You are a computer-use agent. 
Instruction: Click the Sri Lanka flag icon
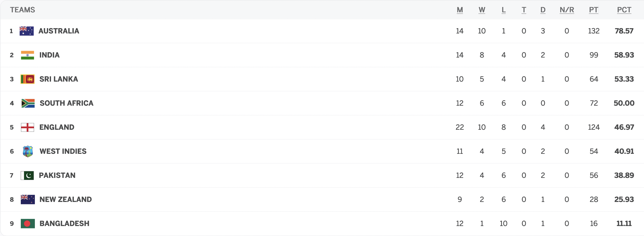(x=28, y=79)
